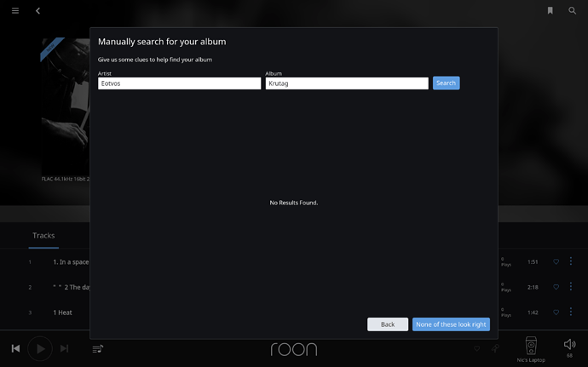Screen dimensions: 588x367
Task: Select the Tracks tab
Action: coord(43,236)
